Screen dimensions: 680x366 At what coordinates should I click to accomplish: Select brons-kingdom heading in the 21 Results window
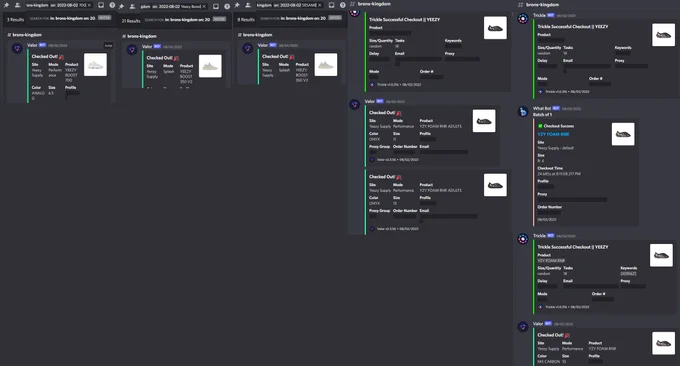[142, 36]
